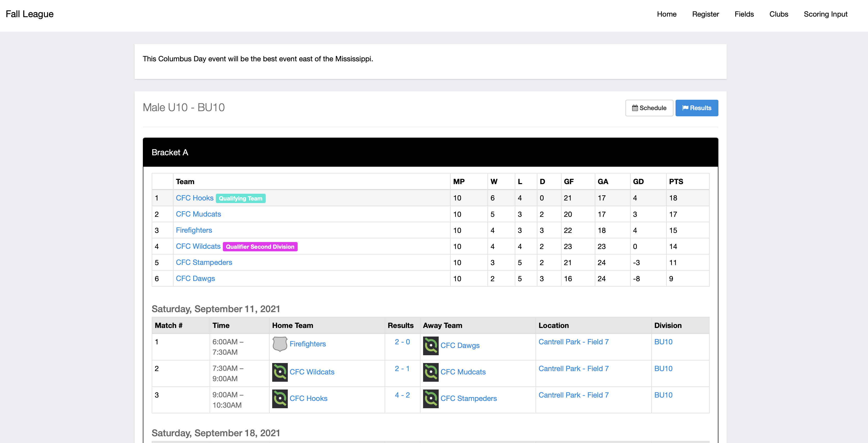Switch to the Results view button
Viewport: 868px width, 443px height.
click(697, 108)
